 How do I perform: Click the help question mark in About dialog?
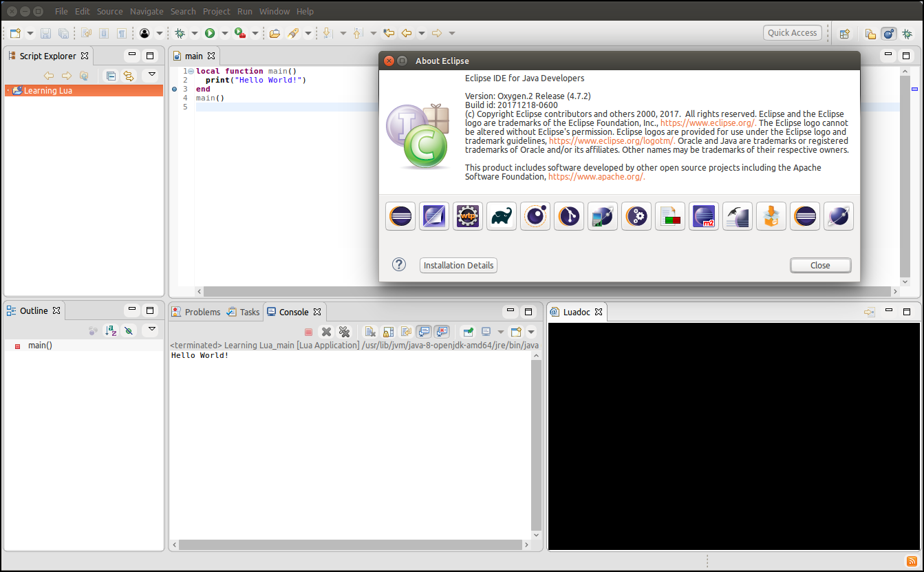(x=399, y=265)
